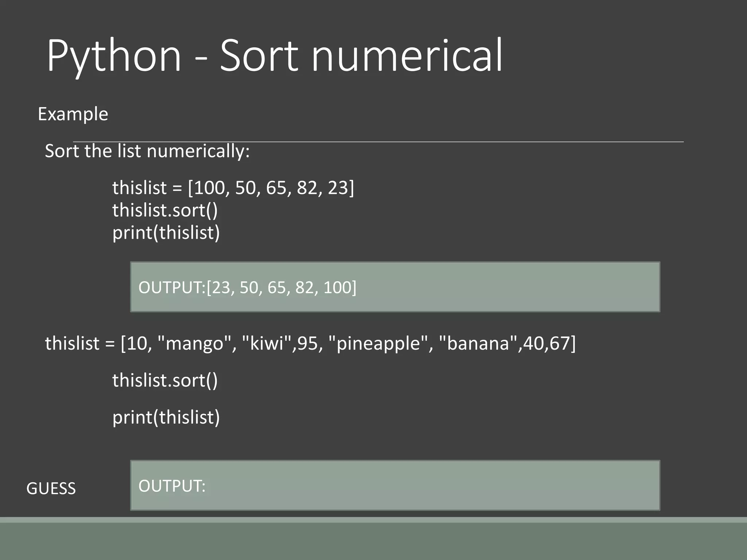Click the first 'print(thislist)' code line
The height and width of the screenshot is (560, 747).
pyautogui.click(x=166, y=233)
